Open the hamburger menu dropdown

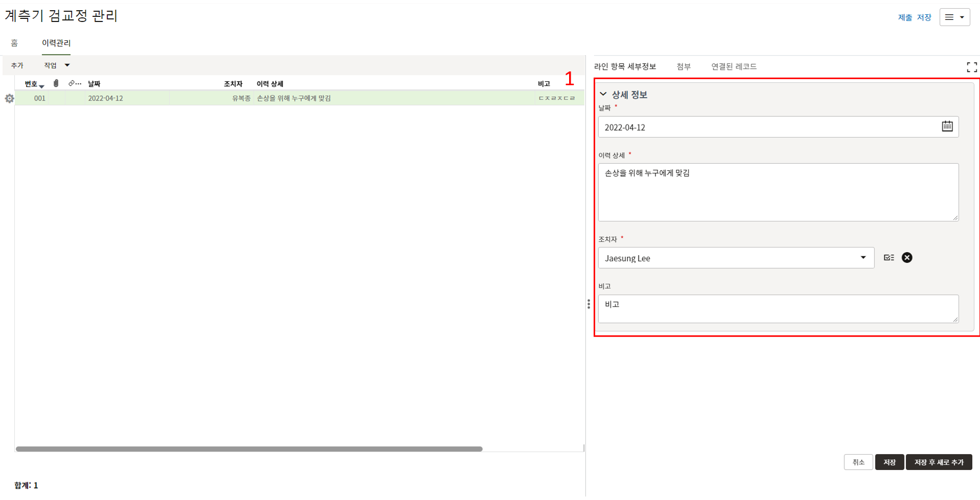[954, 17]
